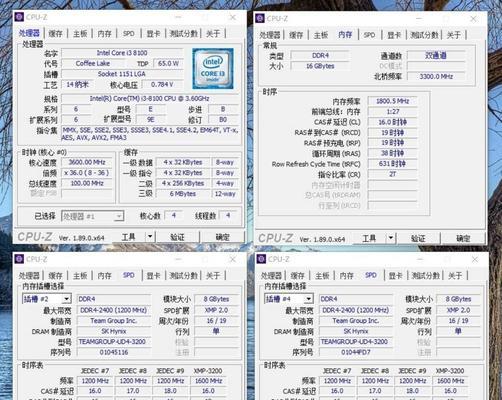Click the L3 cache 6 MBytes value
This screenshot has width=502, height=400.
point(183,194)
